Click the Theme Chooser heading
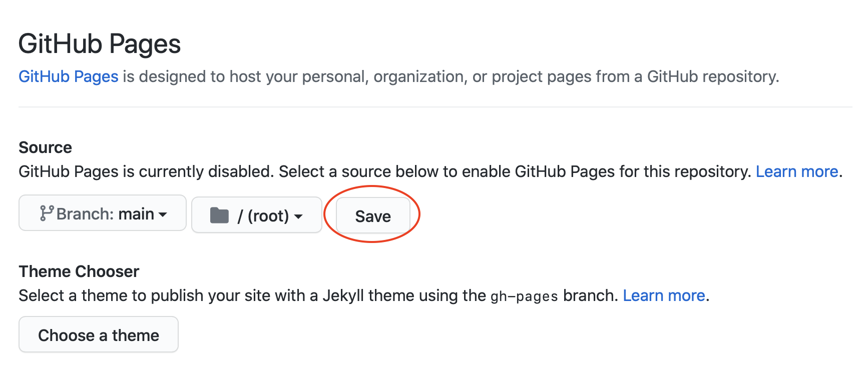The width and height of the screenshot is (868, 378). (x=79, y=271)
